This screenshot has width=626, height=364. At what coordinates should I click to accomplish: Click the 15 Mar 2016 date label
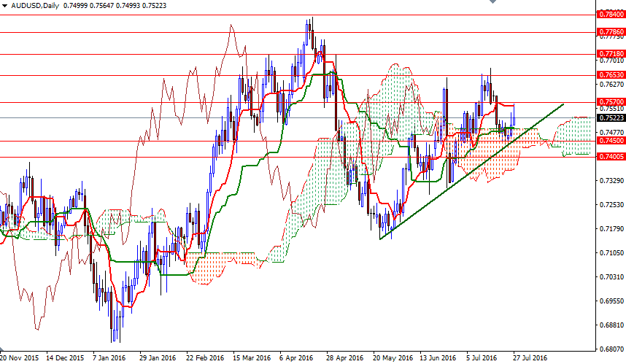pyautogui.click(x=252, y=357)
